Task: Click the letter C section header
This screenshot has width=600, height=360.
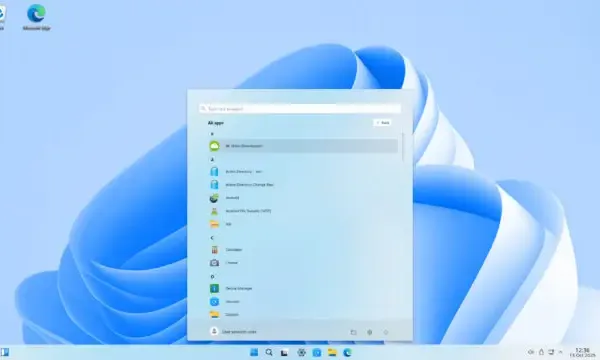Action: tap(212, 238)
